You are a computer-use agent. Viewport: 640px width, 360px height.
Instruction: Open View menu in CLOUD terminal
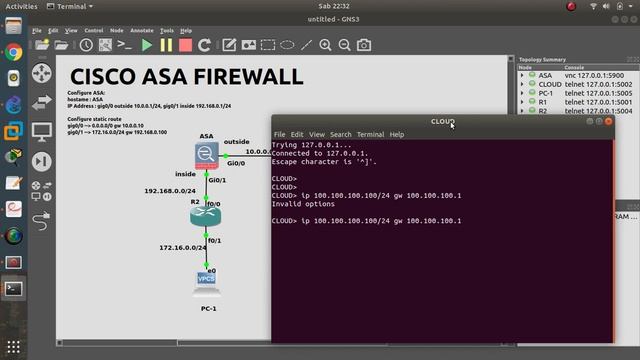(317, 134)
